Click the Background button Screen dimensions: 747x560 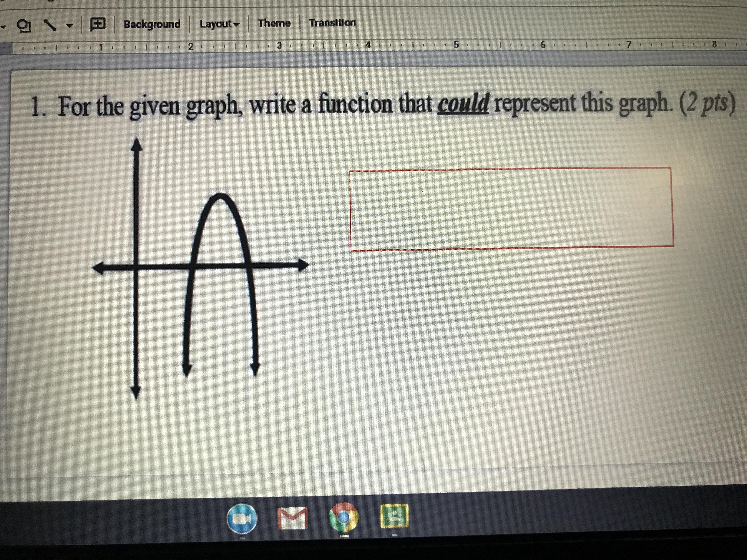[x=152, y=24]
